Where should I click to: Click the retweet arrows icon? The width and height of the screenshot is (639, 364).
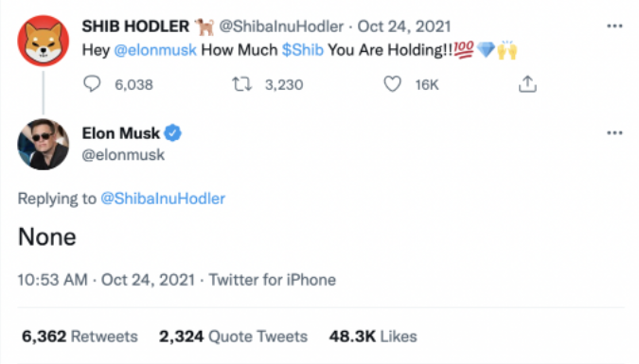point(242,84)
